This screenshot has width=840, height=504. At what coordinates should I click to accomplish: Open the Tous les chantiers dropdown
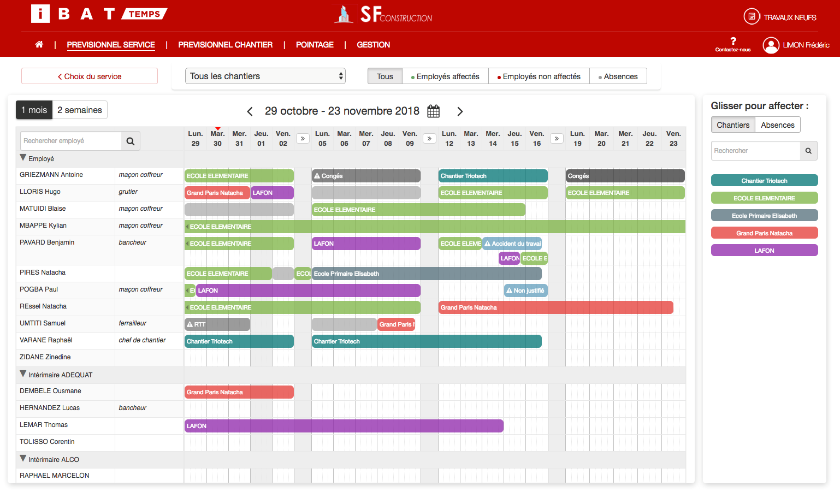[x=265, y=76]
